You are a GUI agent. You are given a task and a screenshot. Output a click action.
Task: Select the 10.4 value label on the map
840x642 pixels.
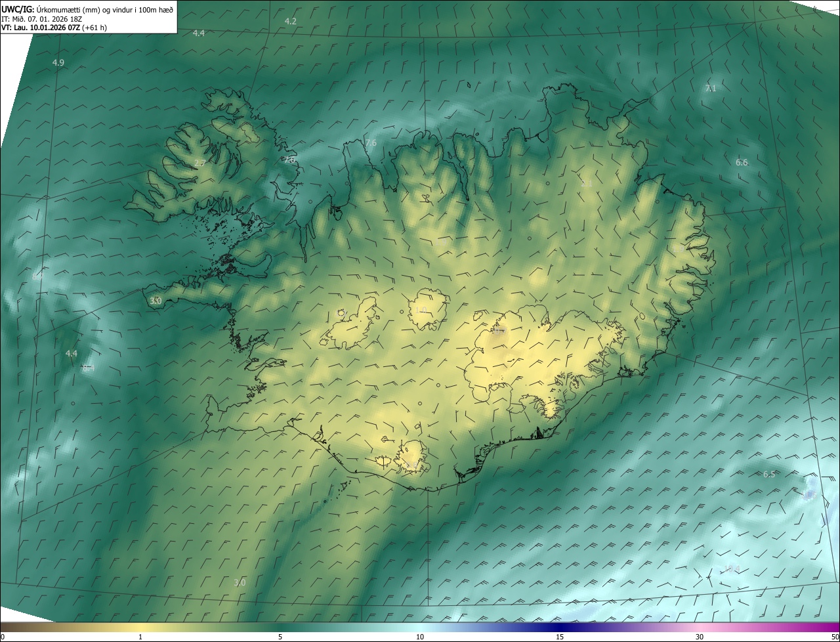coord(732,568)
